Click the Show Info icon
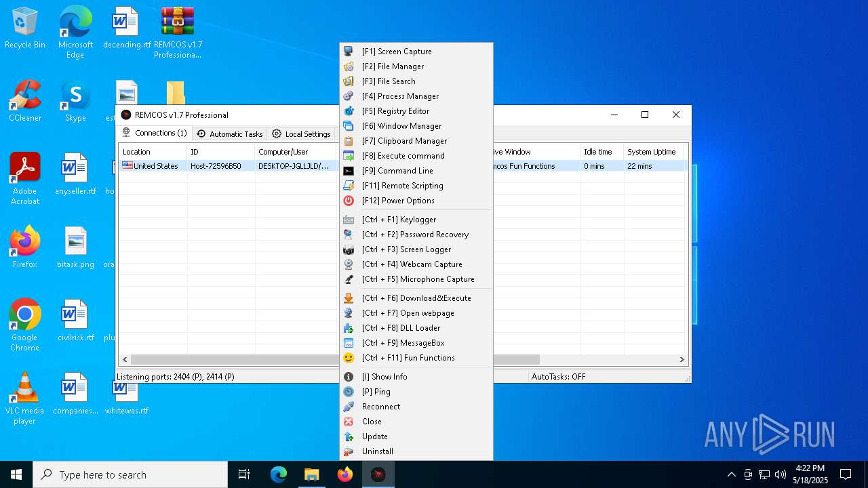Viewport: 868px width, 488px height. [x=349, y=377]
